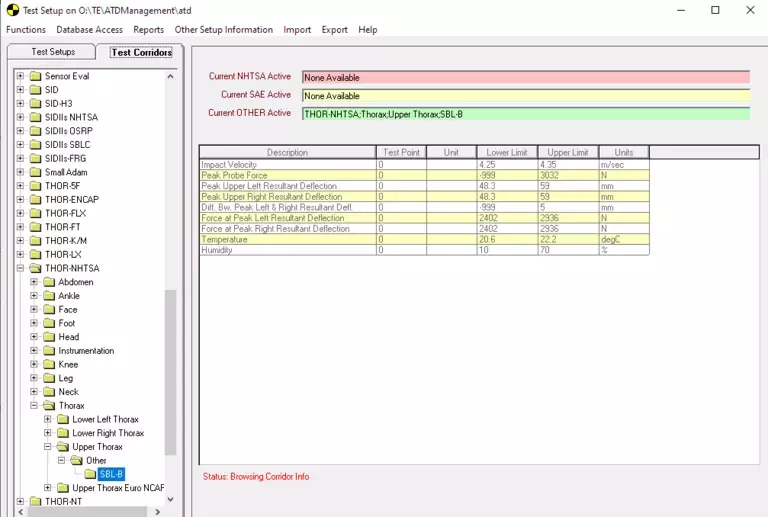
Task: Collapse the Upper Thorax node
Action: click(x=48, y=447)
